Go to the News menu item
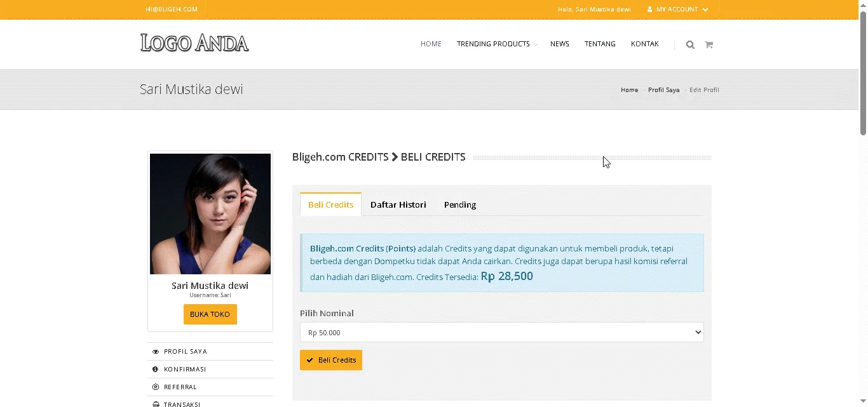Viewport: 868px width, 407px height. click(x=559, y=44)
